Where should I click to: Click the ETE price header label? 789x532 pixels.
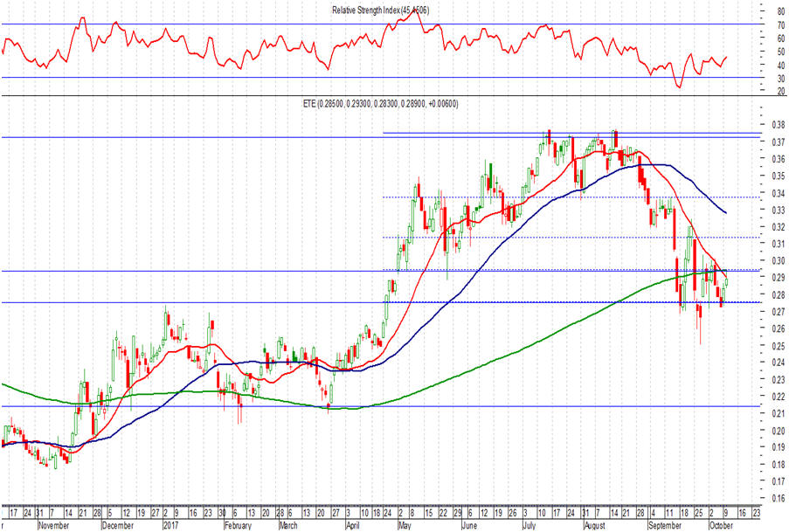click(380, 104)
